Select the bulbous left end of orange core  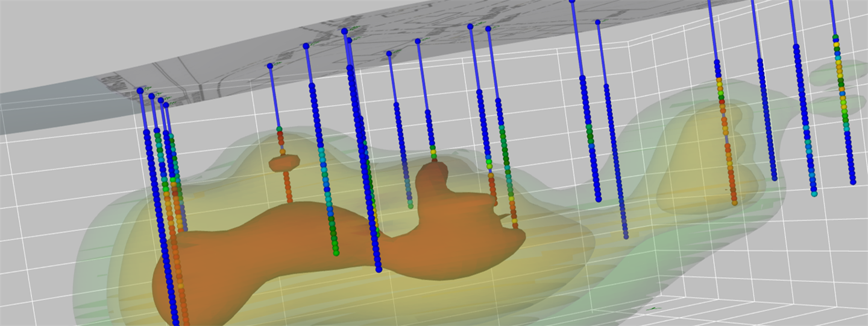(x=181, y=284)
